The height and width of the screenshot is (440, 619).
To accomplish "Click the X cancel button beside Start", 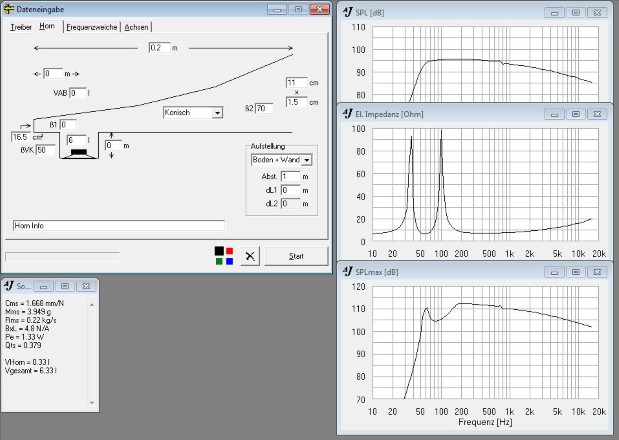I will (x=250, y=256).
